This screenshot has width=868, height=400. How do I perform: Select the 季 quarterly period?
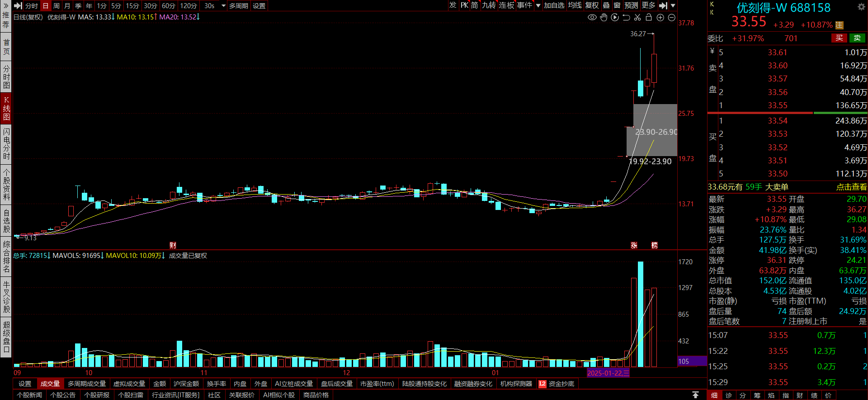point(78,6)
